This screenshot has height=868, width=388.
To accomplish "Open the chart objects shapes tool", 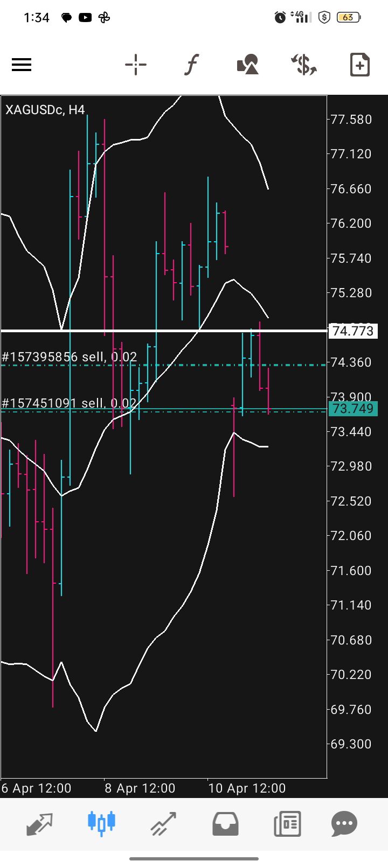I will point(248,65).
